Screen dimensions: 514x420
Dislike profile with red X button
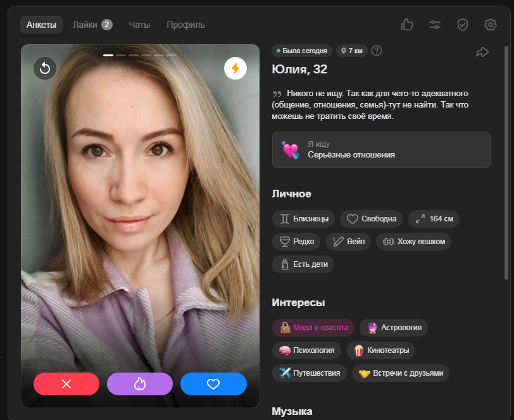click(x=66, y=384)
